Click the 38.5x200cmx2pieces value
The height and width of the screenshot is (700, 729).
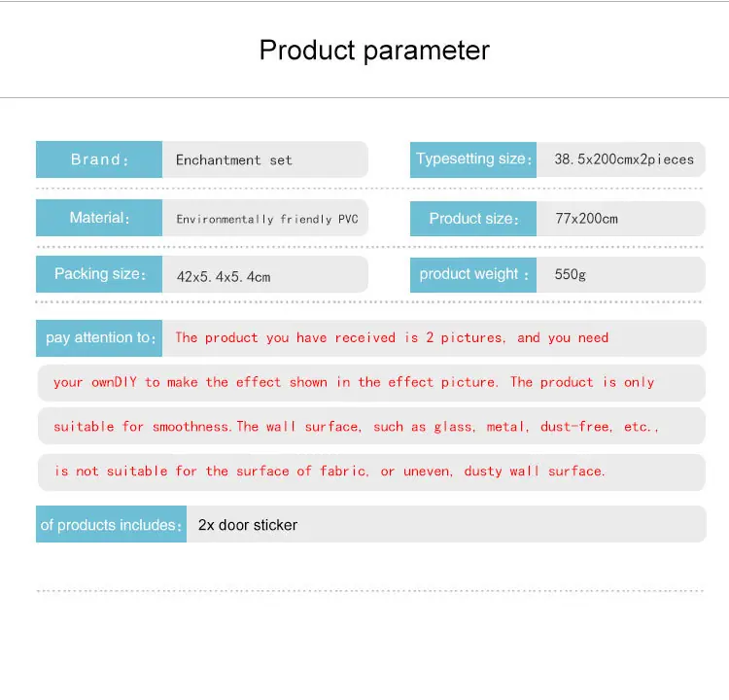pyautogui.click(x=624, y=159)
